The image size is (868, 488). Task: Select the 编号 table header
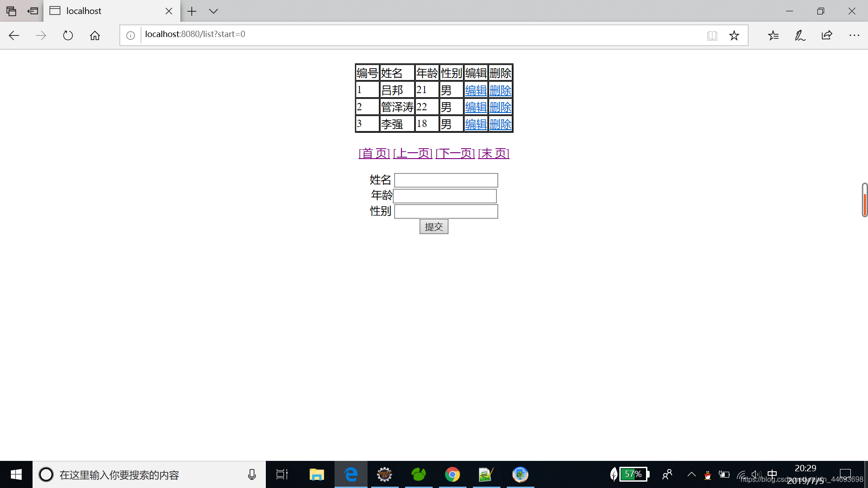tap(367, 73)
